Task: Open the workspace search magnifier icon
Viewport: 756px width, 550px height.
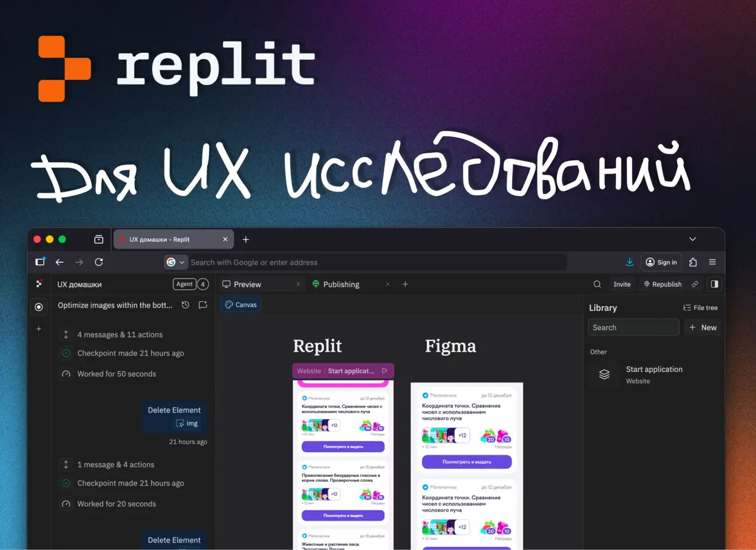Action: coord(597,284)
